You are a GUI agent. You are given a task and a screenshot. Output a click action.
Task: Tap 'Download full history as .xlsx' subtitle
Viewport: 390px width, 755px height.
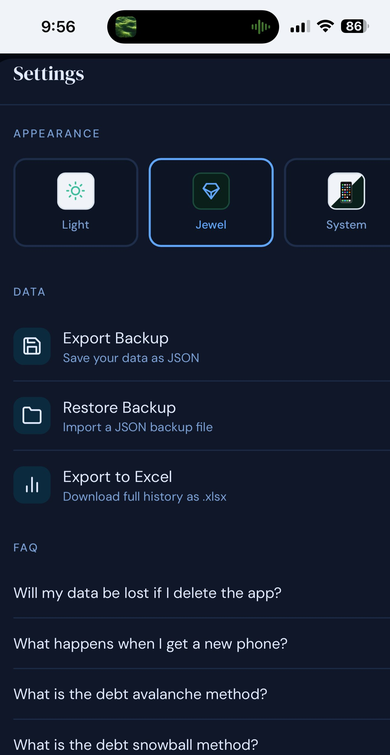(x=144, y=496)
